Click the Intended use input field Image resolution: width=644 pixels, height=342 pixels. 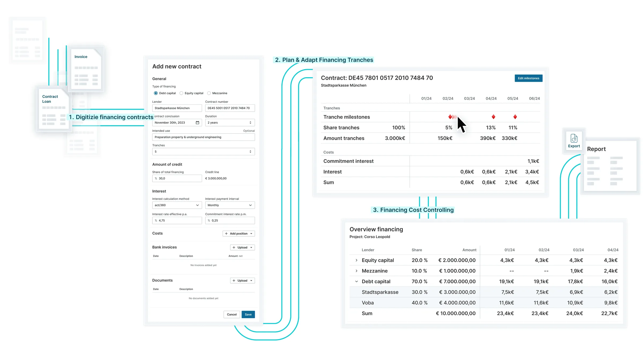click(x=203, y=137)
